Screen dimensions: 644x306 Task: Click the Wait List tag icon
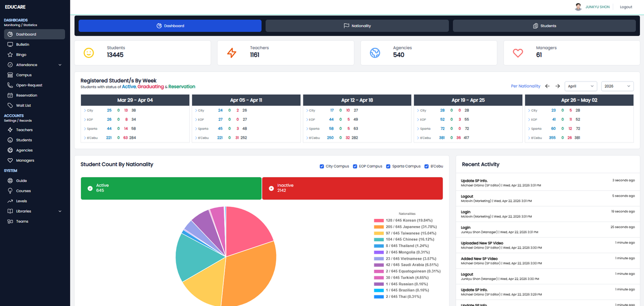[10, 106]
